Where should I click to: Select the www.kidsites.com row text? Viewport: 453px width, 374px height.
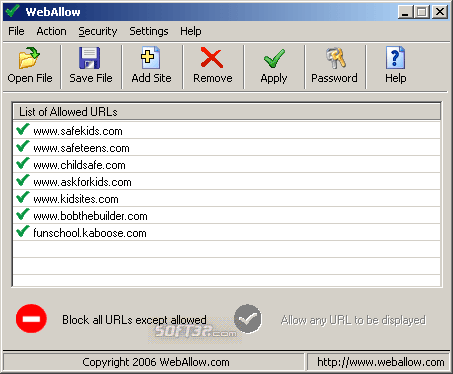pyautogui.click(x=76, y=199)
